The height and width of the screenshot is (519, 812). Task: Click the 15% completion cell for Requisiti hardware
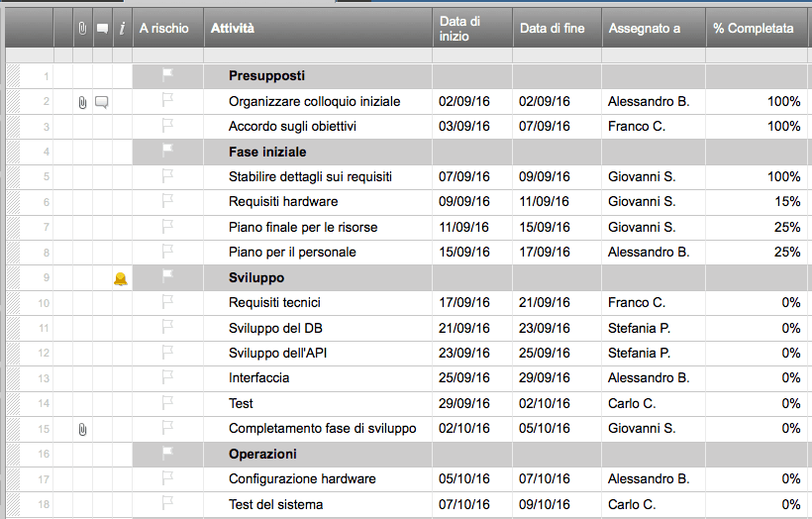coord(759,201)
